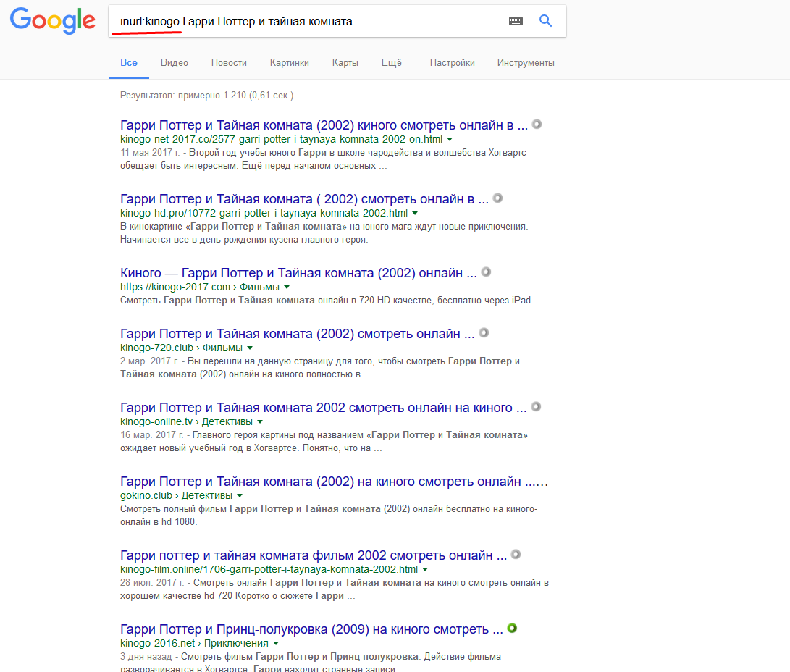790x672 pixels.
Task: Click snippet 'Смотреть Гарри Поттер и Тайная комната онлайн в 720 HD'
Action: 327,301
